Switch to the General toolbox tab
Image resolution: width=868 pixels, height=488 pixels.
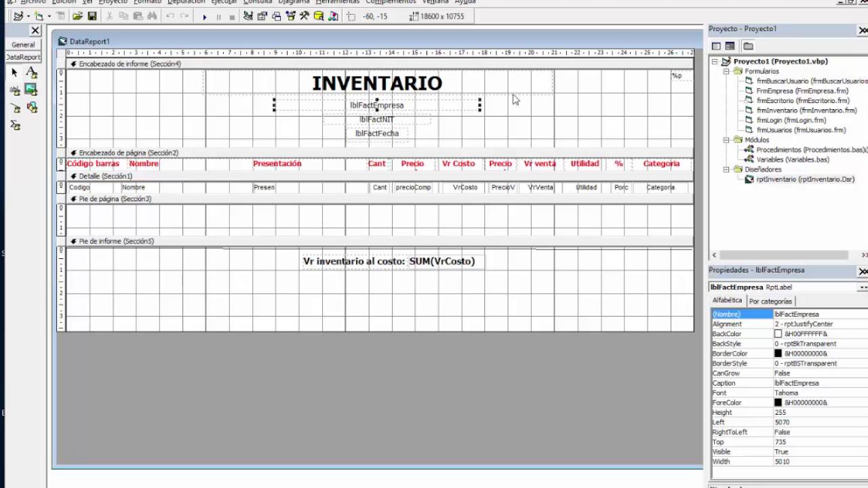23,45
